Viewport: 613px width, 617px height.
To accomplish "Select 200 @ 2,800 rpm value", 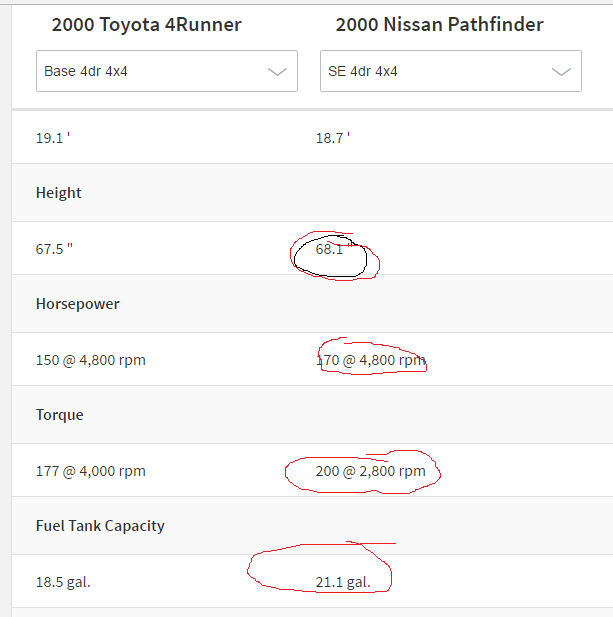I will click(x=371, y=471).
